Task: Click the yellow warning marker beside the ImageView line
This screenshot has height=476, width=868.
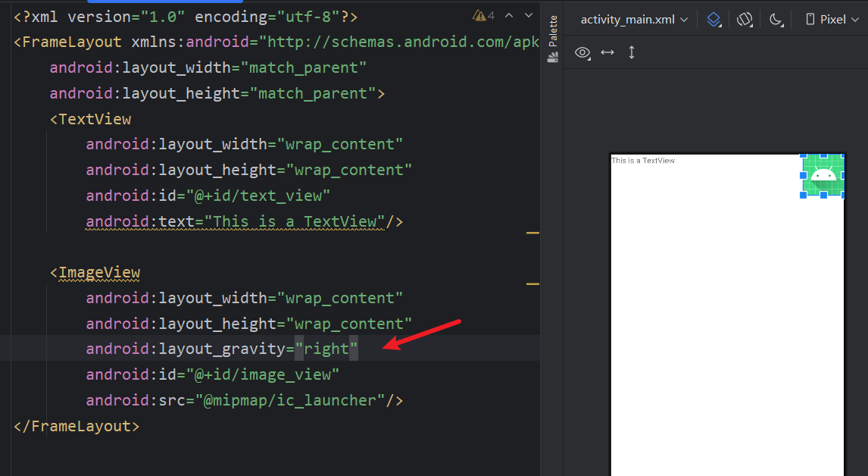Action: pos(532,284)
